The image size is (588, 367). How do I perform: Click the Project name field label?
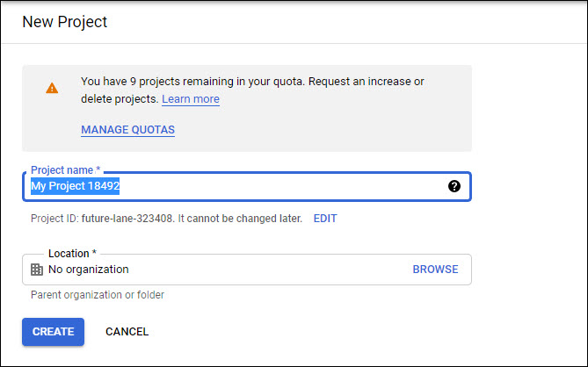click(66, 169)
